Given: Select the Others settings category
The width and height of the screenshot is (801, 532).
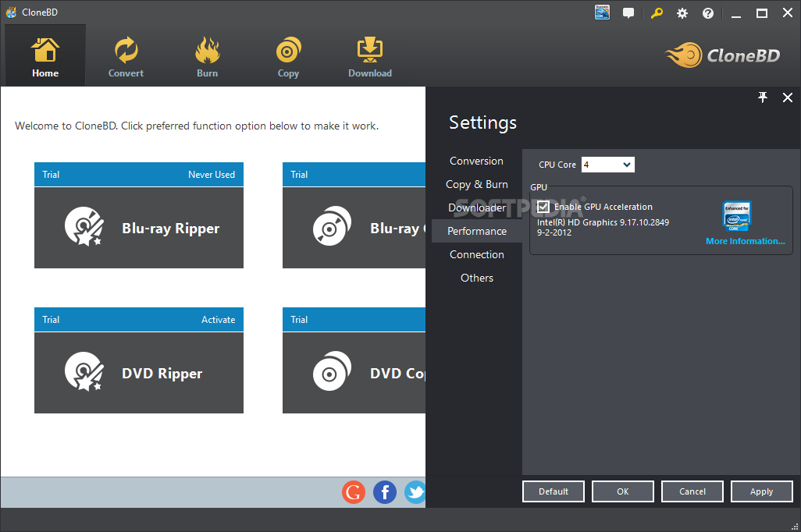Looking at the screenshot, I should tap(476, 278).
